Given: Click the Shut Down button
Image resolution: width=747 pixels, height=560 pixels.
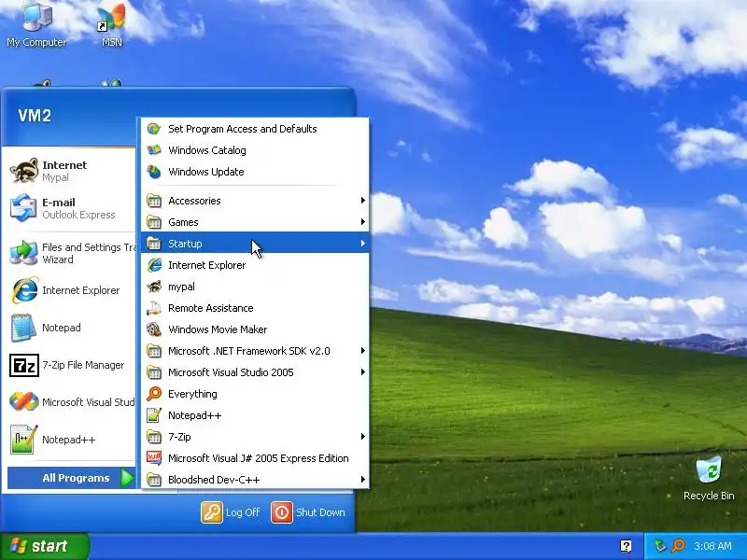Looking at the screenshot, I should (308, 512).
